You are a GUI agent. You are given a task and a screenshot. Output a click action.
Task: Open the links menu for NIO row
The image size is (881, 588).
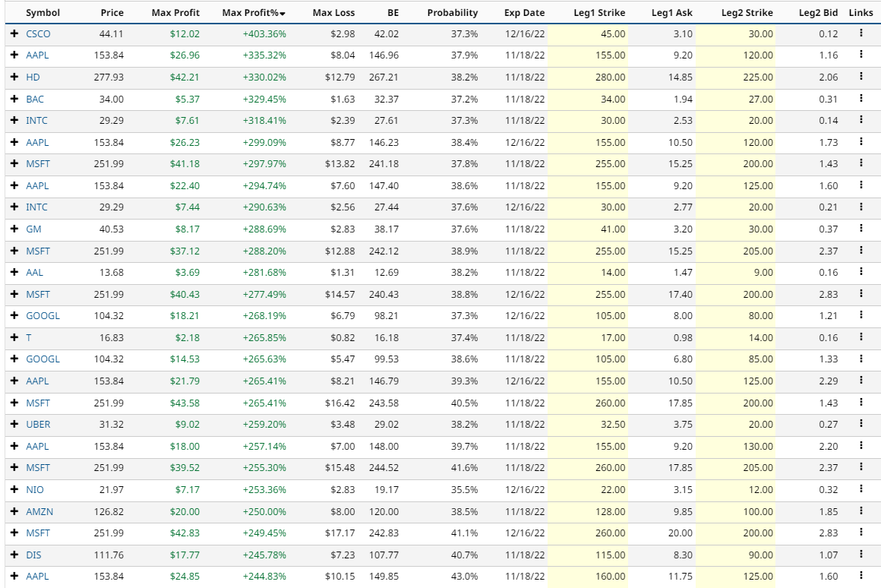point(860,489)
